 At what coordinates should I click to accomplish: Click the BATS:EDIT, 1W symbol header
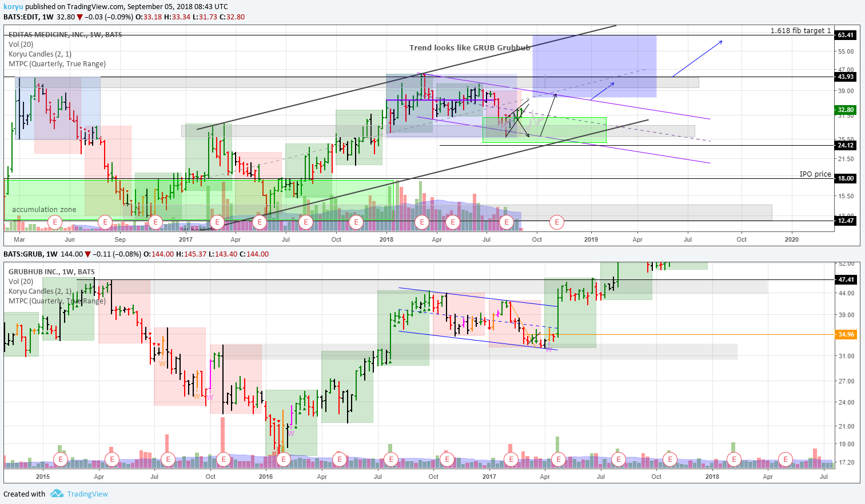pos(29,17)
